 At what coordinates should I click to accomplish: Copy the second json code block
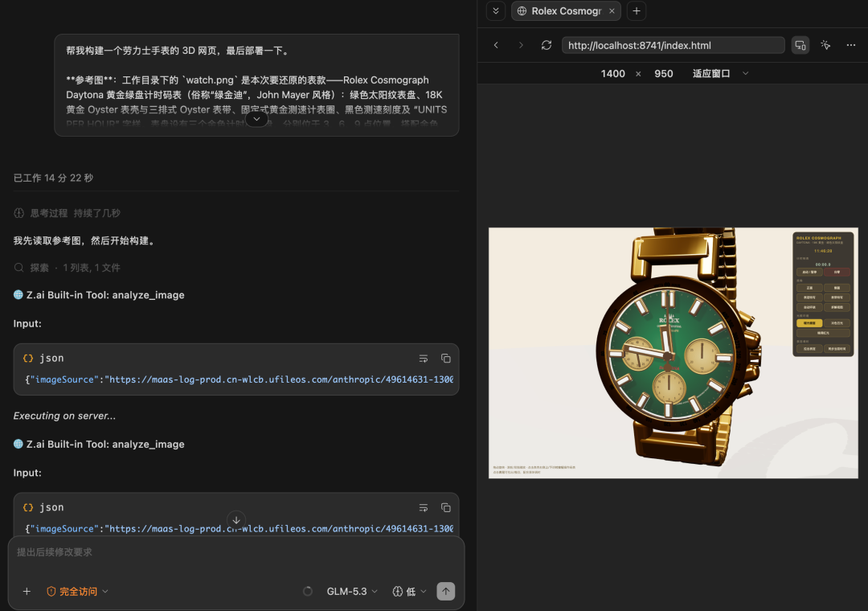point(445,507)
